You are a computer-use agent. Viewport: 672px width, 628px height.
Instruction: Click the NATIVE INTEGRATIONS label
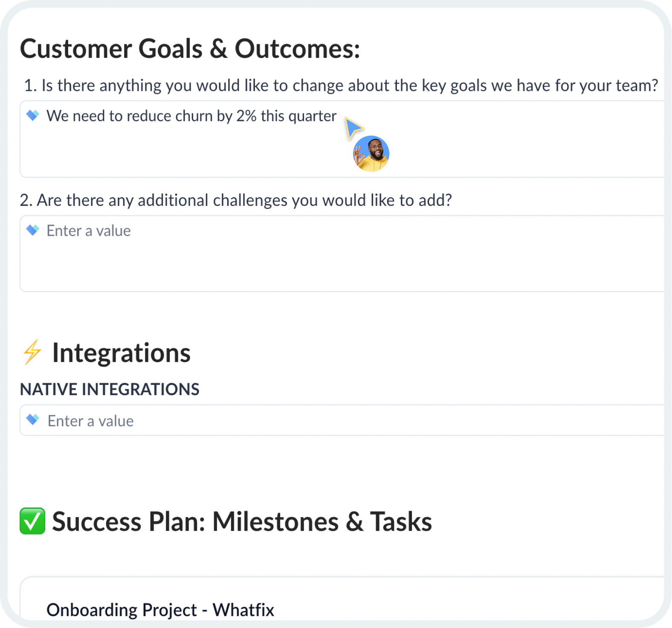click(x=110, y=389)
